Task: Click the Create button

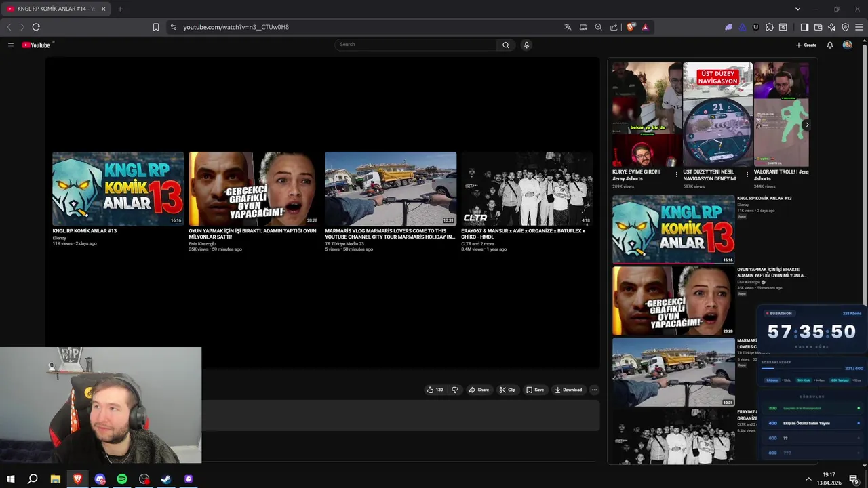Action: coord(806,45)
